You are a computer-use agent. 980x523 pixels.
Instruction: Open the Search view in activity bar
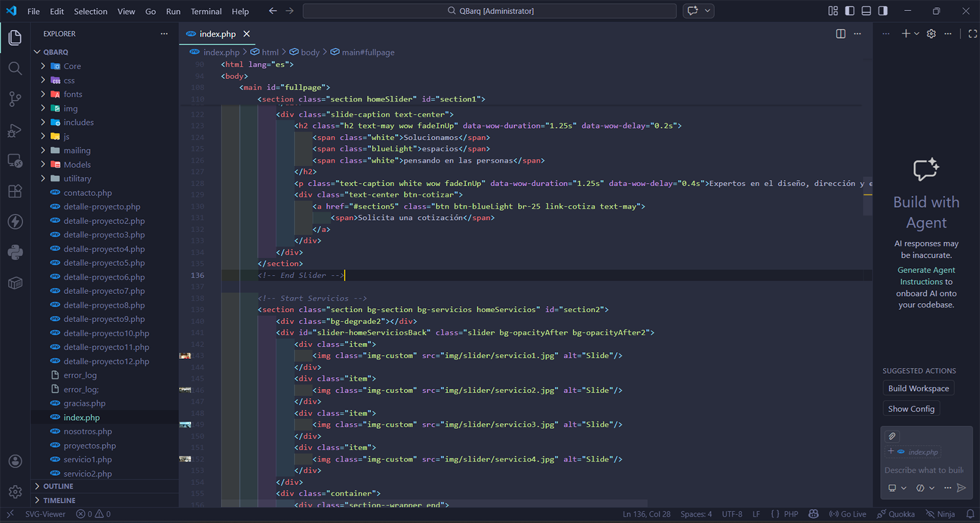(x=15, y=68)
